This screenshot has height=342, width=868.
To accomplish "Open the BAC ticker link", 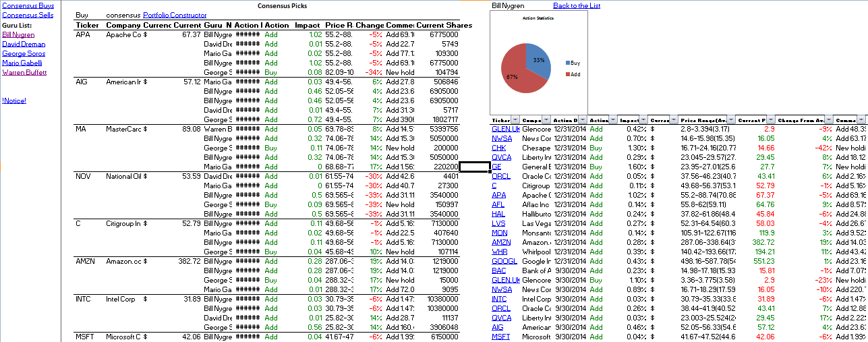I will coord(498,270).
